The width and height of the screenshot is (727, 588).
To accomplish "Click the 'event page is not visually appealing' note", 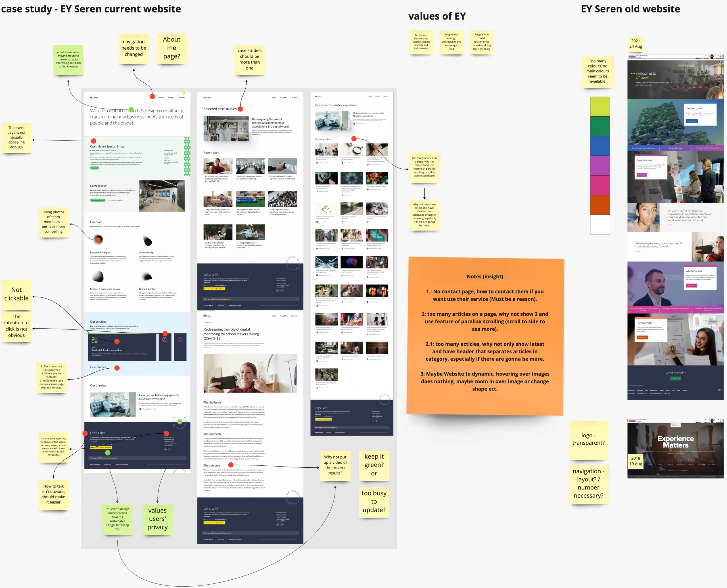I will [16, 138].
